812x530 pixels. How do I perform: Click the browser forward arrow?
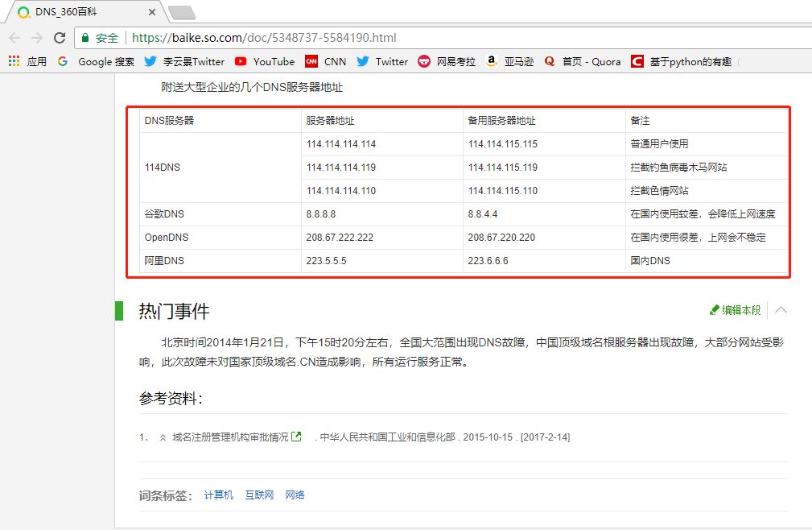point(37,38)
